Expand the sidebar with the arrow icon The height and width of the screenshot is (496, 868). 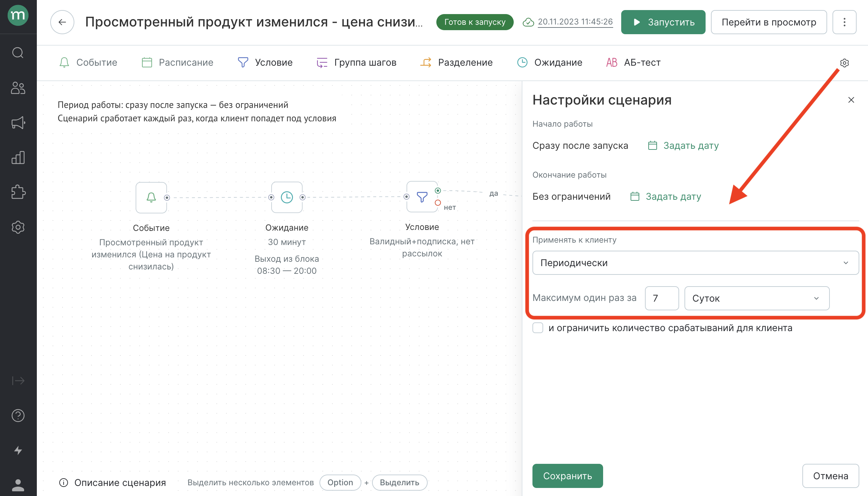[18, 380]
